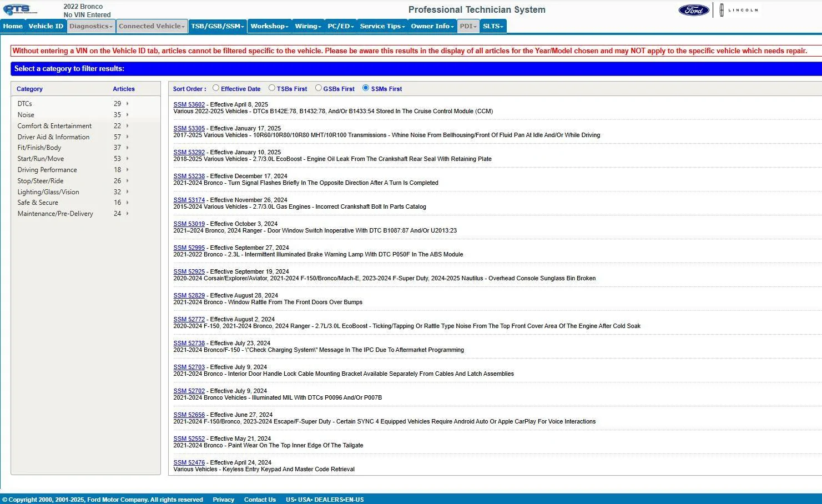Screen dimensions: 822x504
Task: Open the Connected Vehicle menu
Action: pos(152,26)
